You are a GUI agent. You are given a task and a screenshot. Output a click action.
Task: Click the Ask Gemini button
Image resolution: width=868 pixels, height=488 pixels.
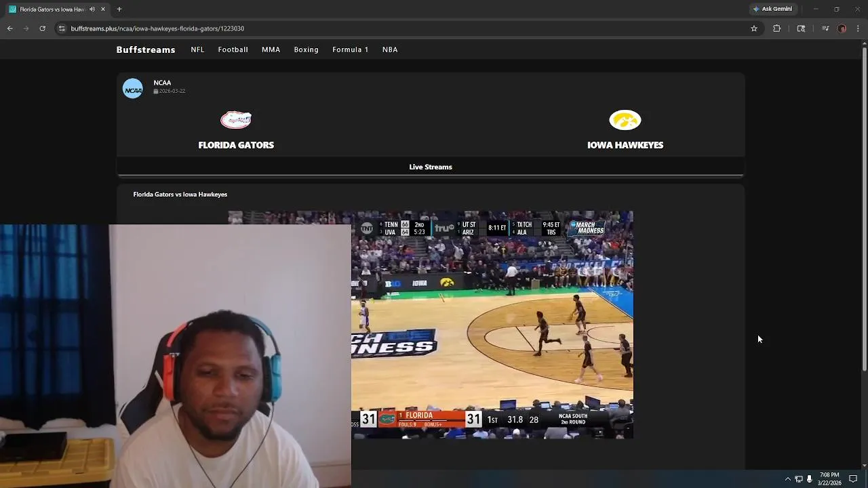click(x=772, y=9)
